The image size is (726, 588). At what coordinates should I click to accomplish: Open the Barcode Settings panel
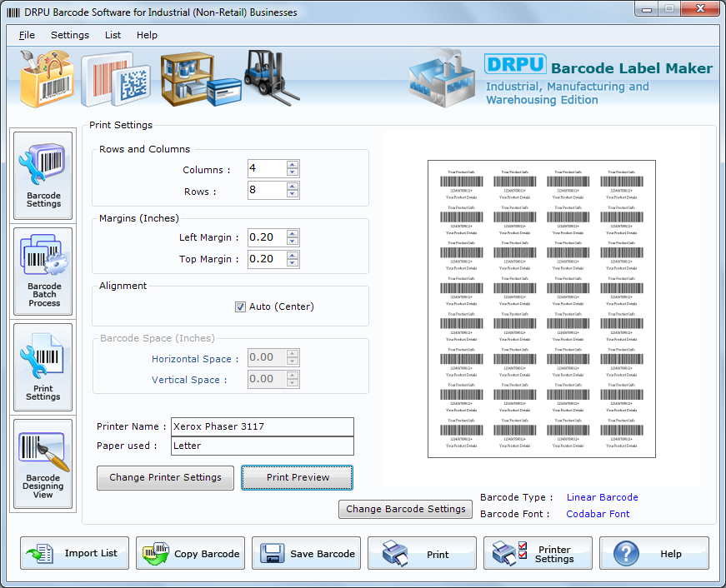click(43, 175)
